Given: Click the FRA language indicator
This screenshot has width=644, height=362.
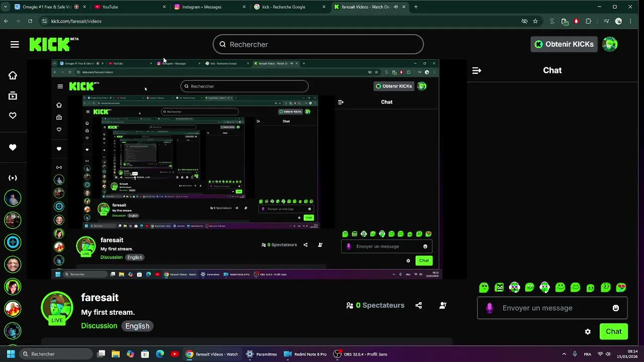Looking at the screenshot, I should click(x=588, y=354).
